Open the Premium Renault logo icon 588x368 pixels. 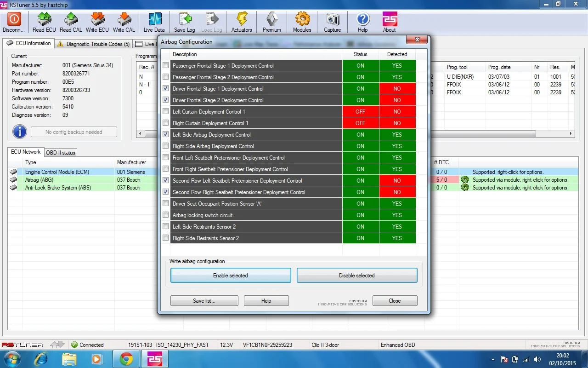click(x=272, y=19)
